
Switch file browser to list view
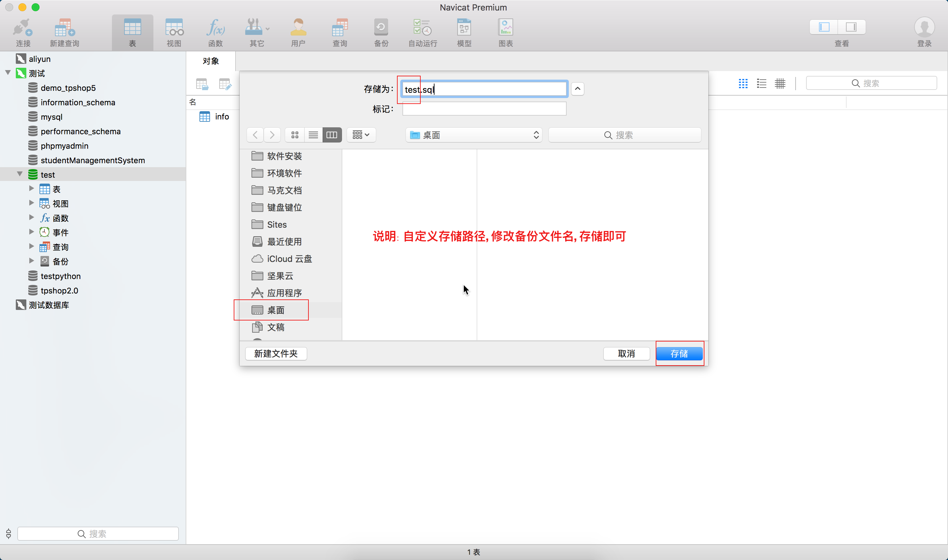click(313, 135)
